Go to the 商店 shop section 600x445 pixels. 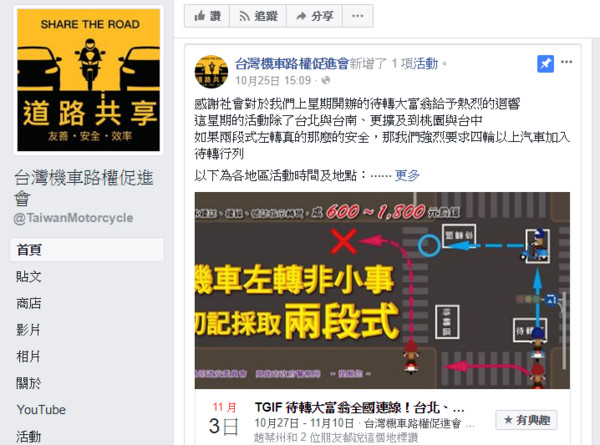(29, 303)
